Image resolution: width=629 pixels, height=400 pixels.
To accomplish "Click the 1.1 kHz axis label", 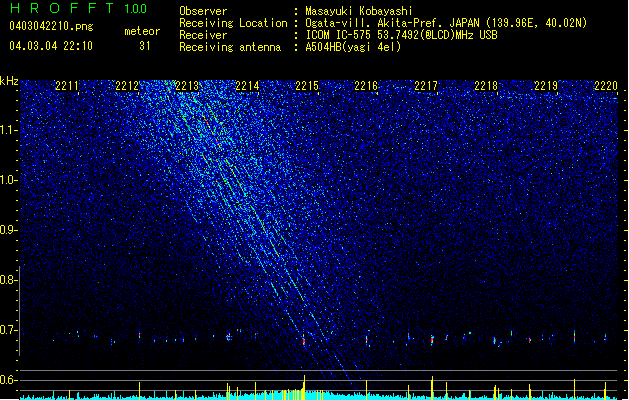I will [9, 130].
